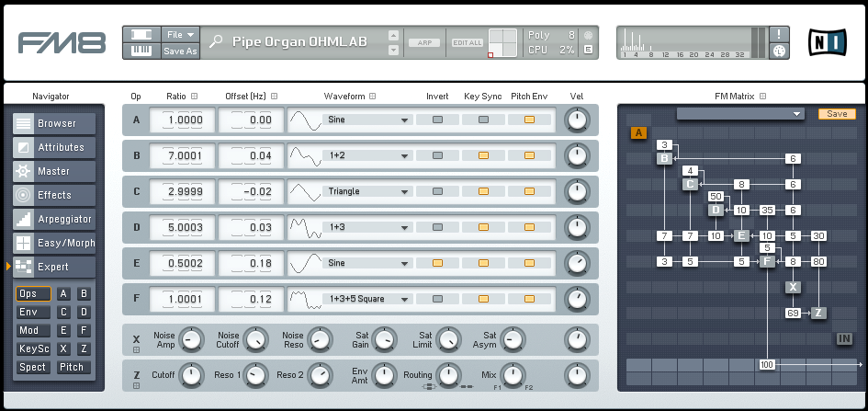Open the Browser navigator page
The height and width of the screenshot is (411, 868).
(x=54, y=123)
